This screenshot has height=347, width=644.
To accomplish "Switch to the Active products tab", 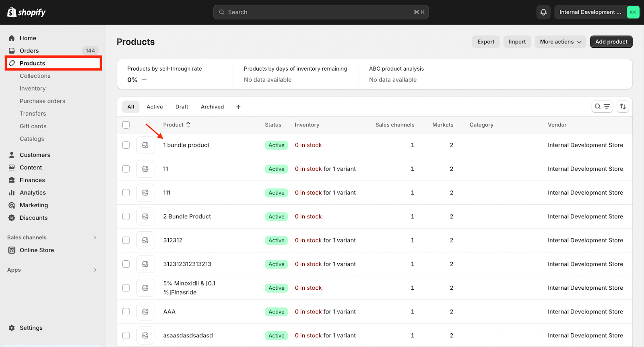I will click(x=155, y=107).
